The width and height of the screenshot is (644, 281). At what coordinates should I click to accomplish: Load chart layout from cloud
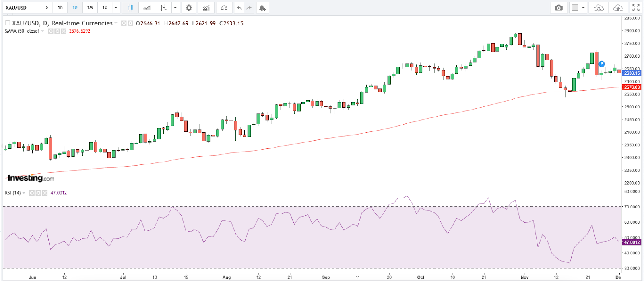pos(599,8)
